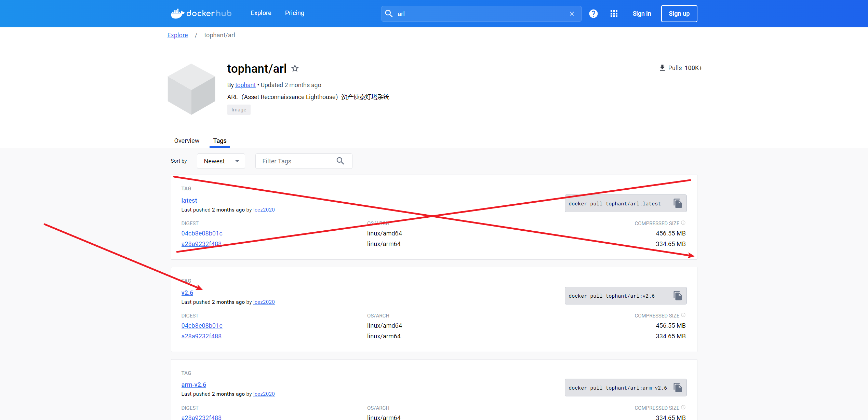Open digest a28a9232f488 under latest tag

[x=202, y=244]
